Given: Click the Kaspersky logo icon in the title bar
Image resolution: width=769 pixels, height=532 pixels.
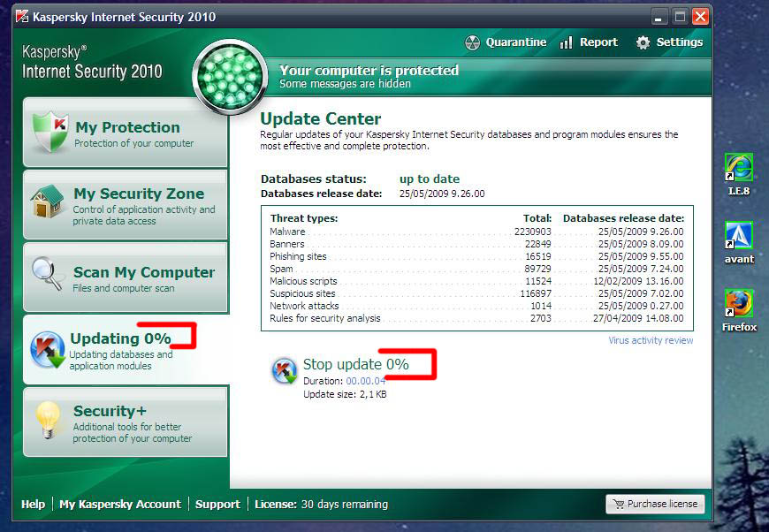Looking at the screenshot, I should (22, 16).
